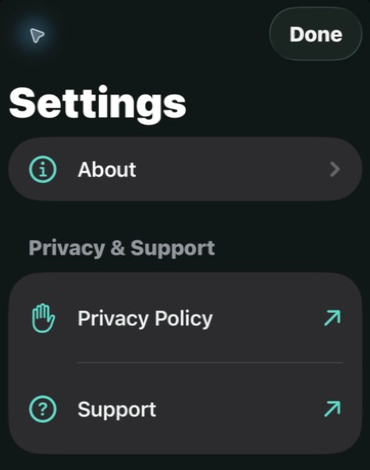Screen dimensions: 370x470
Task: Select the Settings page title
Action: (x=97, y=104)
